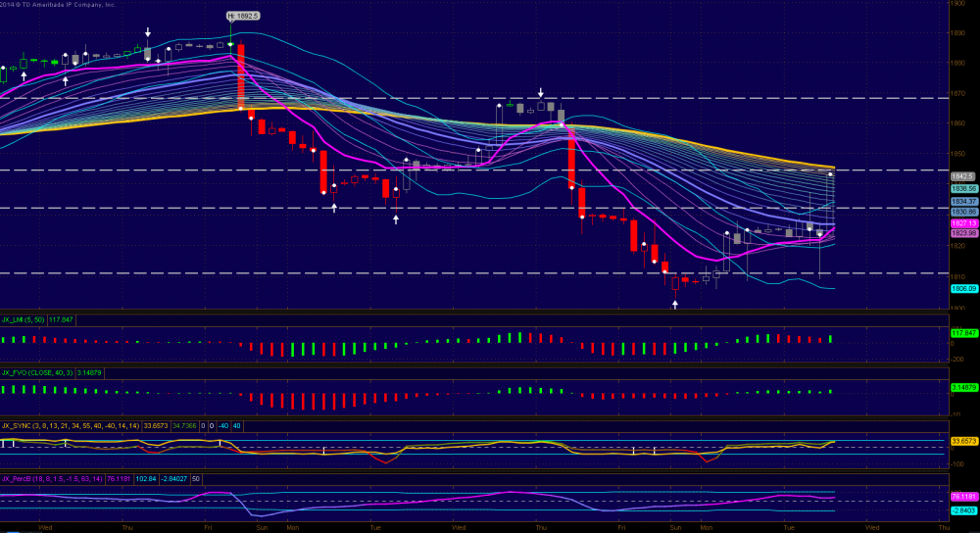Click the down arrow signal below the Hi bubble
The image size is (980, 533).
pyautogui.click(x=233, y=31)
